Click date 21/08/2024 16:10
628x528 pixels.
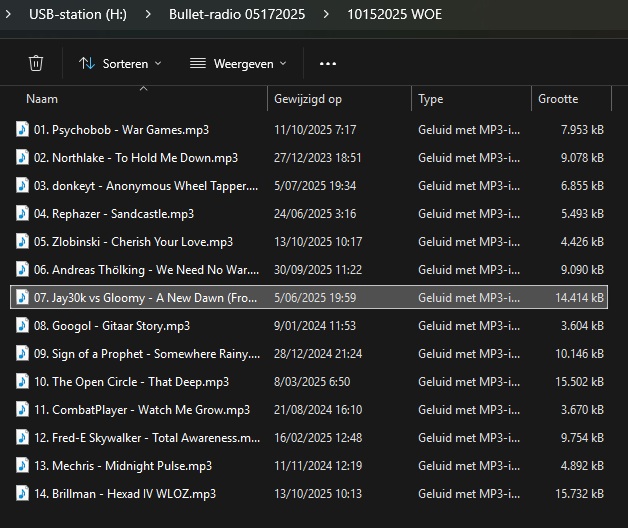pos(318,410)
